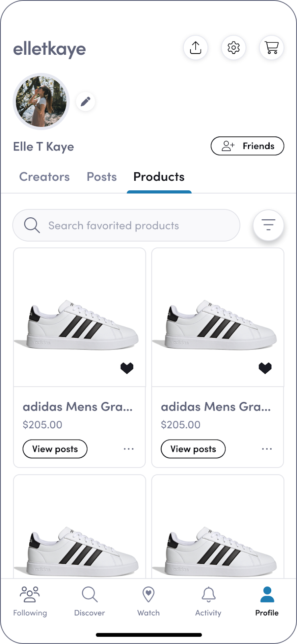Tap the share upload icon
This screenshot has height=644, width=297.
[195, 47]
